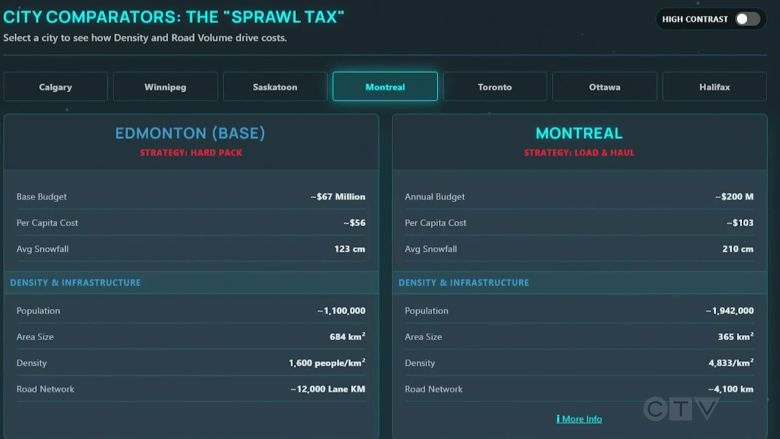Click Montreal's Per Capita Cost row
Image resolution: width=780 pixels, height=439 pixels.
[579, 223]
